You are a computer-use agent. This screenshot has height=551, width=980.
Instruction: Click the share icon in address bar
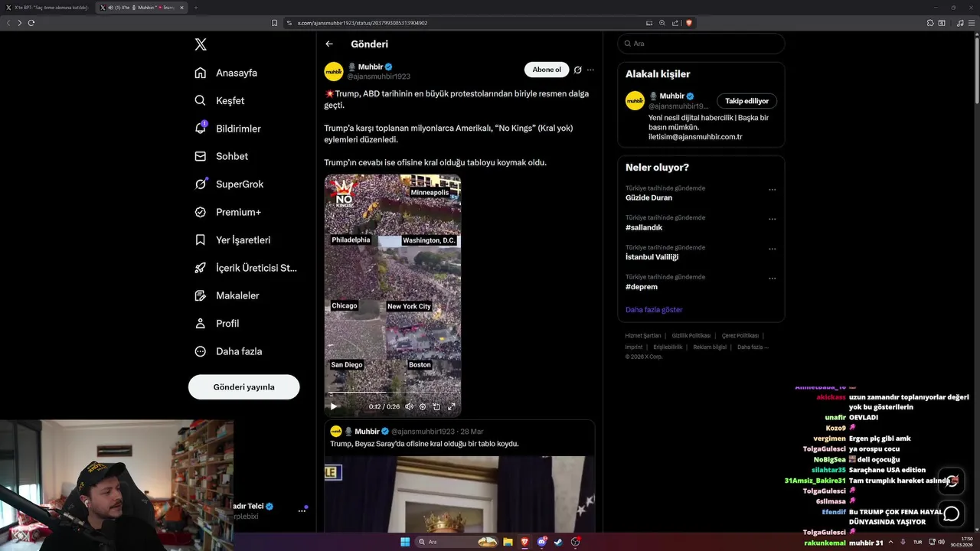675,23
